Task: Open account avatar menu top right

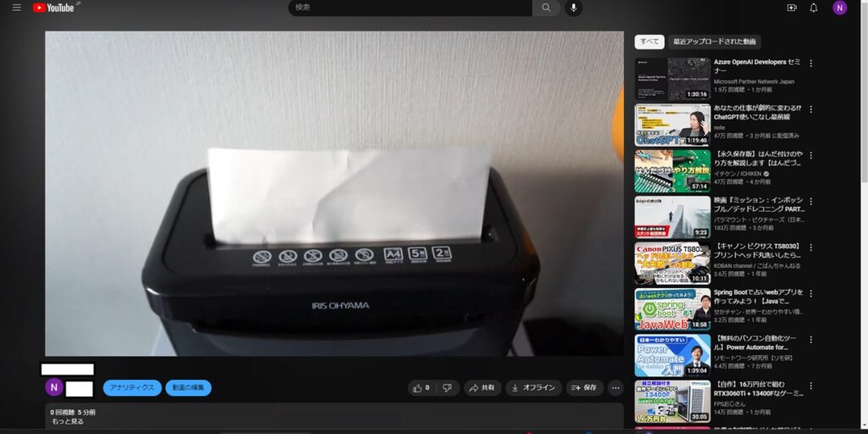Action: (840, 8)
